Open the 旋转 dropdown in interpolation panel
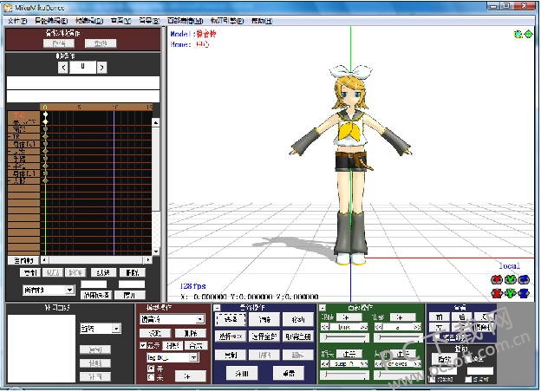Screen dimensions: 541x392 101,329
